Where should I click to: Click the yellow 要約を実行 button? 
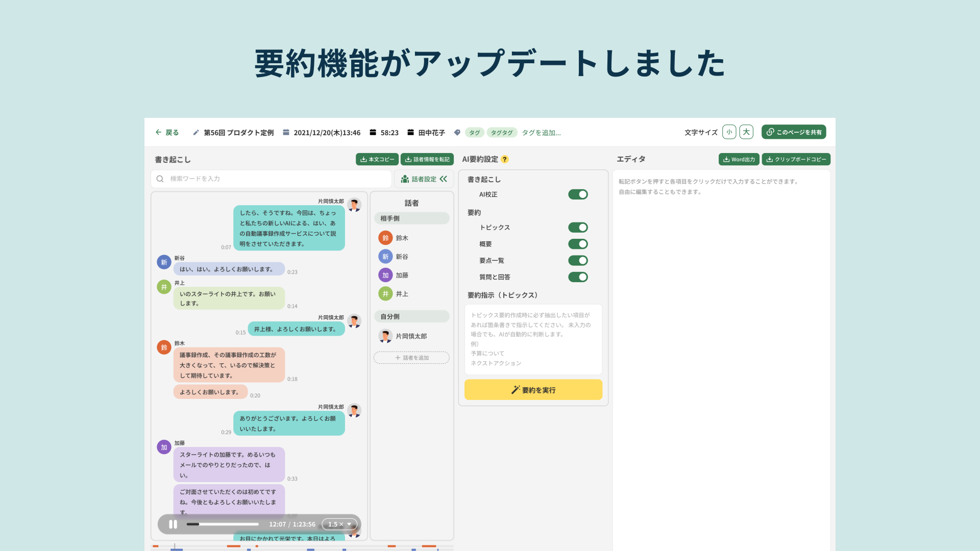pos(533,390)
